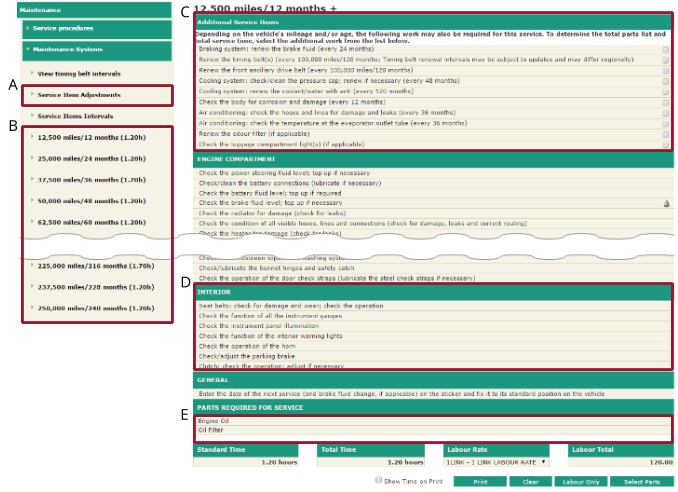Viewport: 678px width, 492px height.
Task: Select Service Item Adjustments in sidebar
Action: click(x=80, y=96)
